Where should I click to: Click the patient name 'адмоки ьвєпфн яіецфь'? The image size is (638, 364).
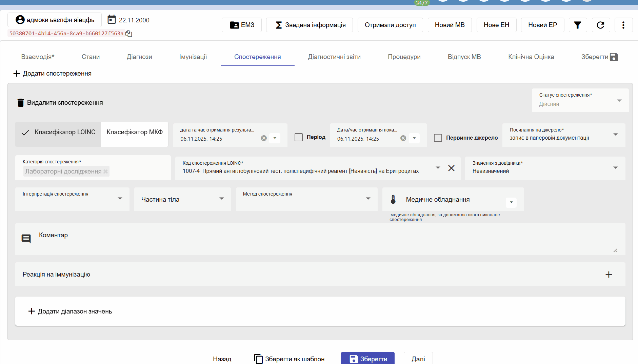tap(61, 20)
